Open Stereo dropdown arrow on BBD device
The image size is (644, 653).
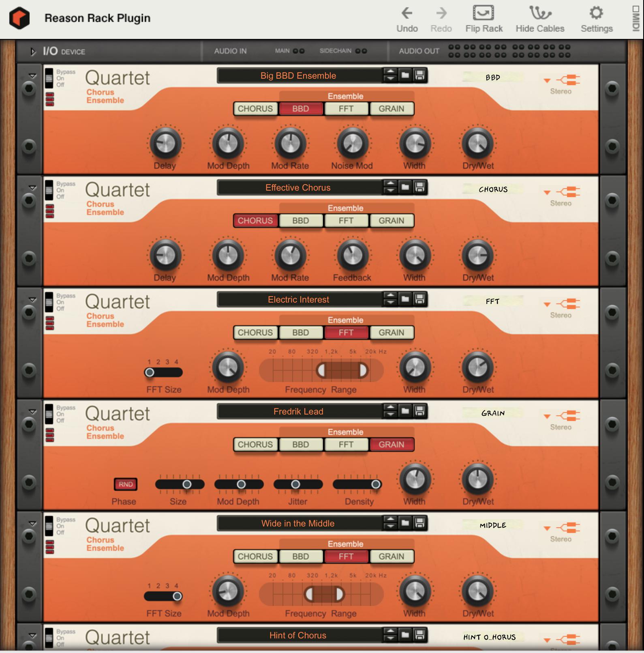click(x=547, y=80)
